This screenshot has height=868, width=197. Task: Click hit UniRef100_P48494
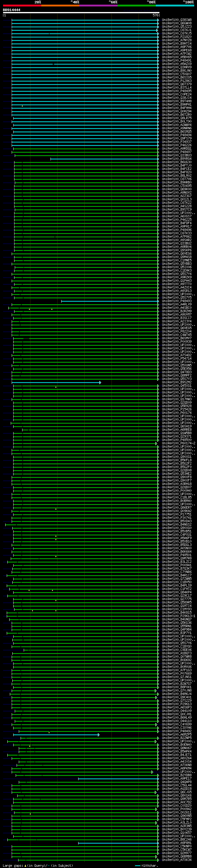point(177,135)
